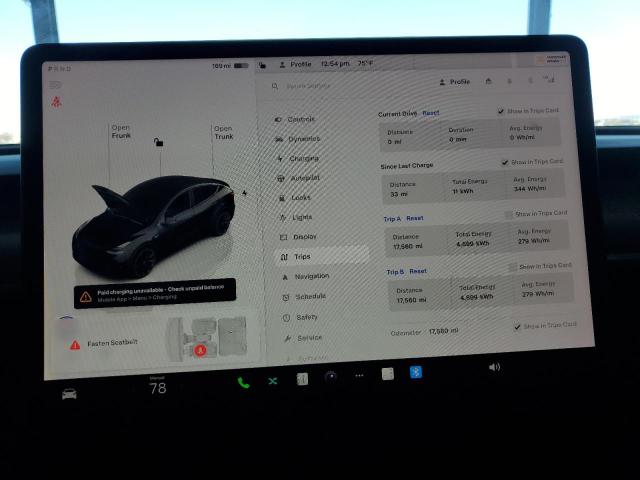Tap the PRND gear indicator

coord(60,69)
